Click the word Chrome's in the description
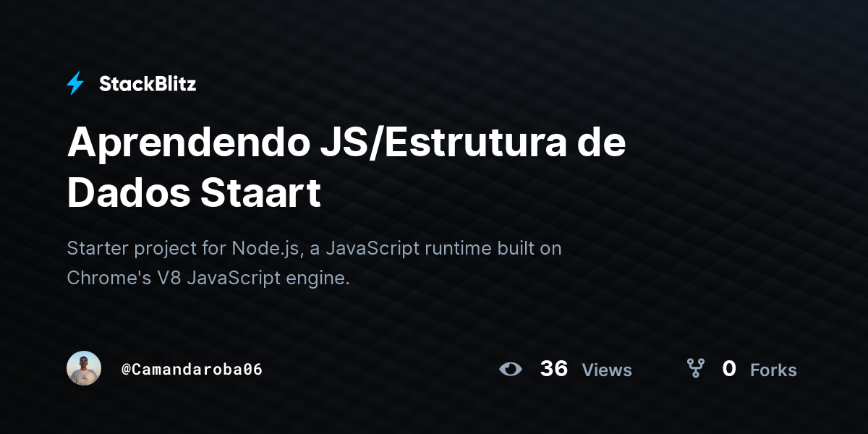868x434 pixels. tap(109, 278)
